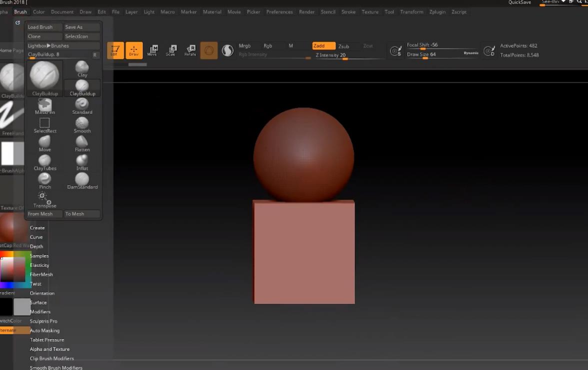Expand the Tablet Pressure section
588x370 pixels.
click(x=47, y=340)
